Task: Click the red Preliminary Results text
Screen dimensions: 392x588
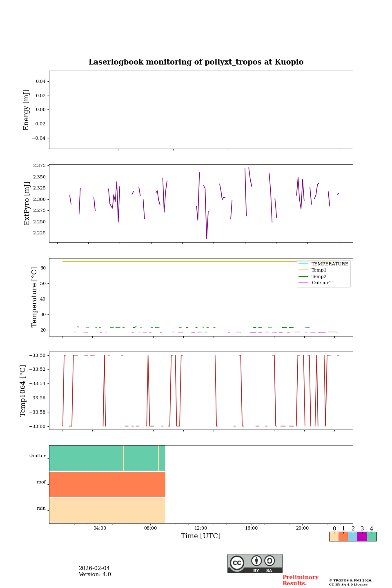Action: coord(300,580)
